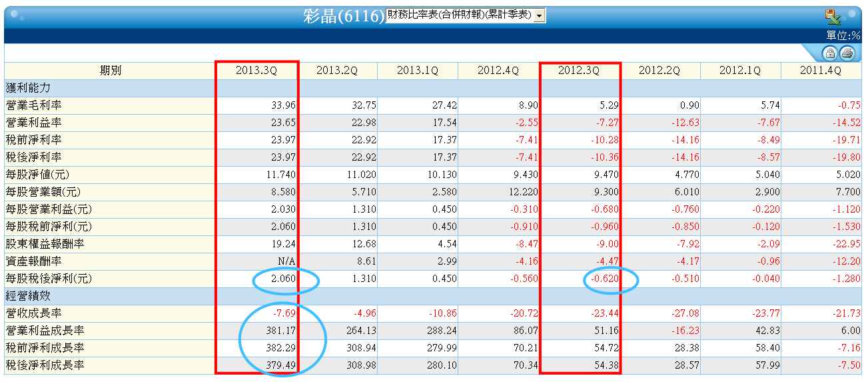
Task: Click the 單位:% unit label
Action: point(843,35)
